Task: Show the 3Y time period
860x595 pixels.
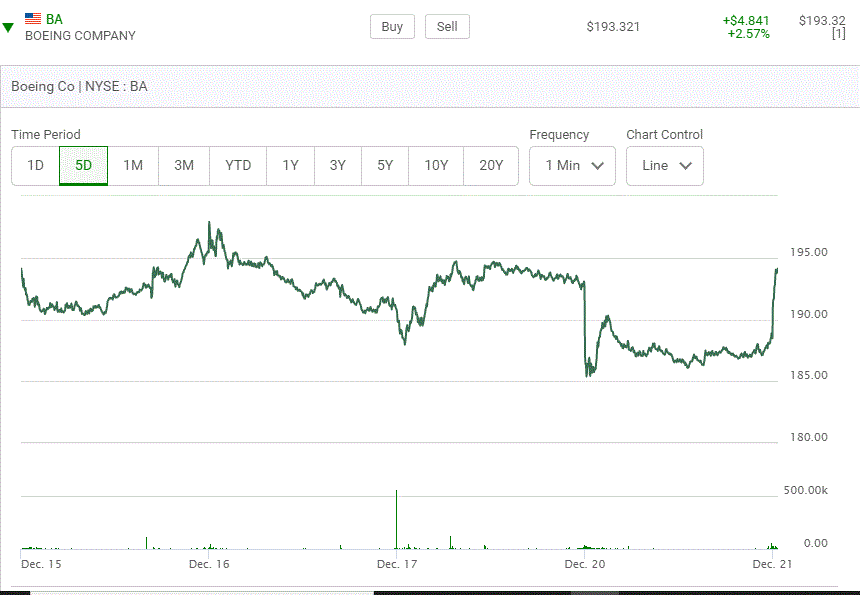Action: point(338,166)
